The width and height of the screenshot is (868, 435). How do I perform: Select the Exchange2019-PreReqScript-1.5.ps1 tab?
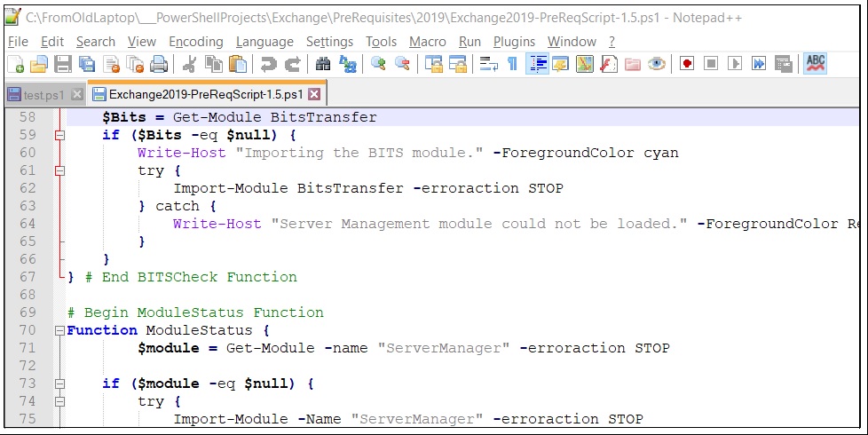click(x=207, y=94)
